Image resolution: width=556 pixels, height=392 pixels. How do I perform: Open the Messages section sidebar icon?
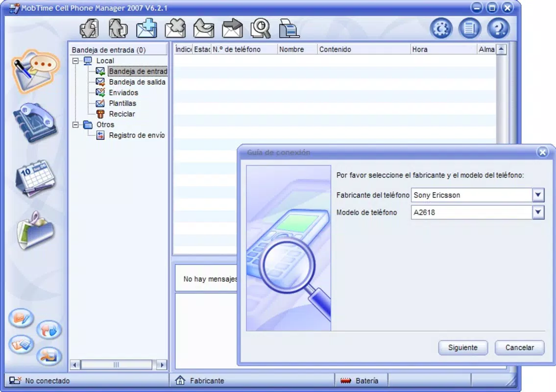pyautogui.click(x=35, y=72)
